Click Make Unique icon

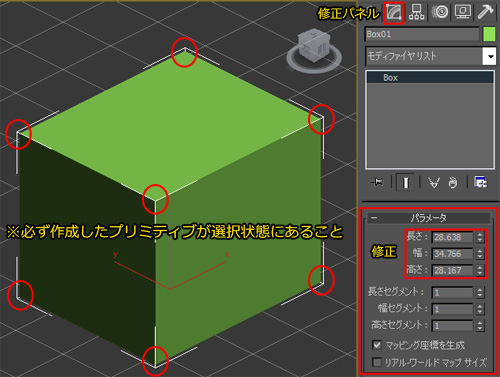(x=434, y=183)
